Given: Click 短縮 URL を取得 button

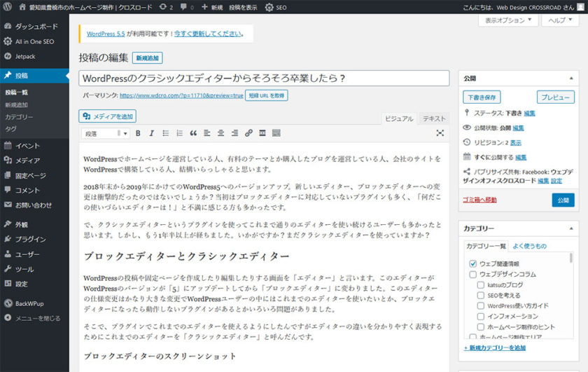Looking at the screenshot, I should (x=267, y=96).
